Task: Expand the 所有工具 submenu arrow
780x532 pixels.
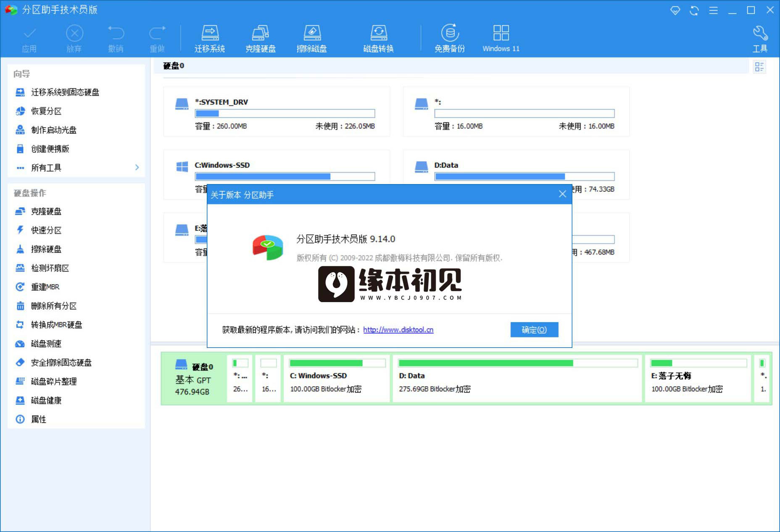Action: pyautogui.click(x=137, y=167)
